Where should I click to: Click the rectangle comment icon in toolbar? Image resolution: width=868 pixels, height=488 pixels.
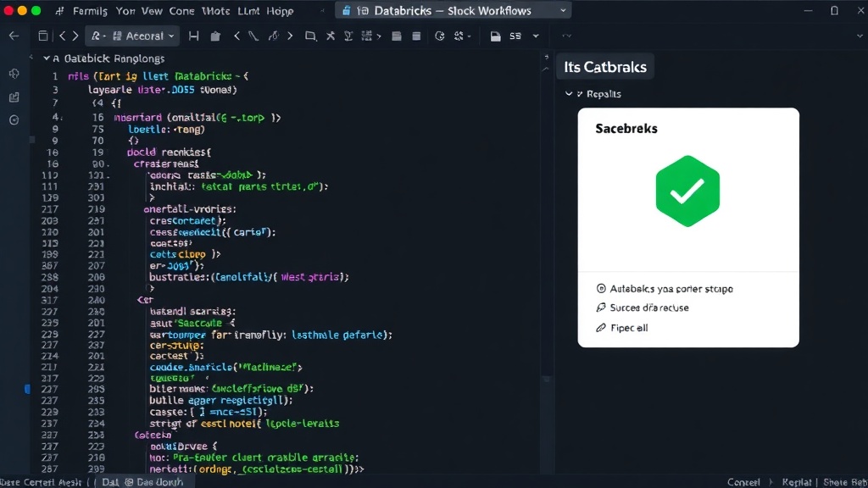pos(310,36)
